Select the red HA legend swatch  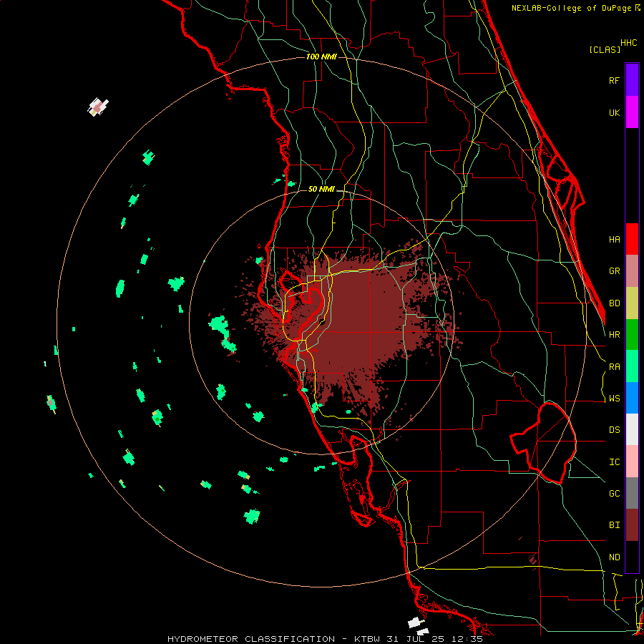pyautogui.click(x=632, y=239)
